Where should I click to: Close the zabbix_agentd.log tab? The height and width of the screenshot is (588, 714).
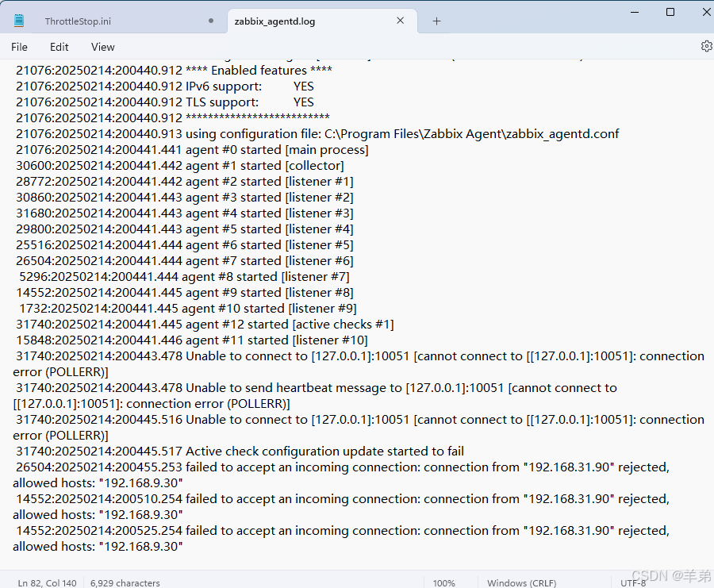[x=400, y=21]
